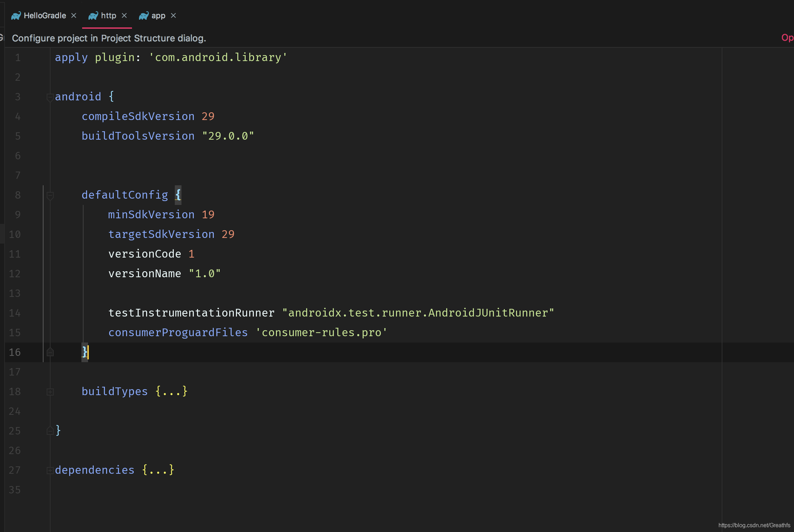Click the defaultConfig keyword
This screenshot has width=794, height=532.
pos(125,195)
